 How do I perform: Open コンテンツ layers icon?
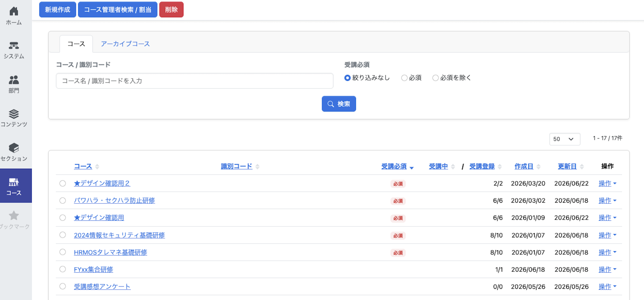(x=14, y=114)
